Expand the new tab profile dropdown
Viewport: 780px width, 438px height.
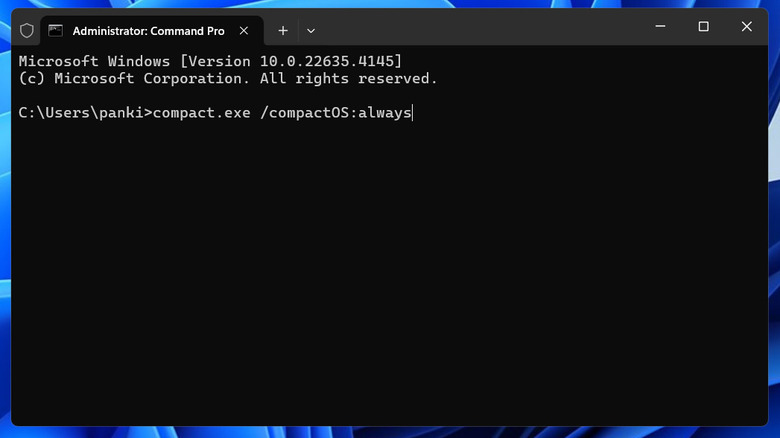311,31
